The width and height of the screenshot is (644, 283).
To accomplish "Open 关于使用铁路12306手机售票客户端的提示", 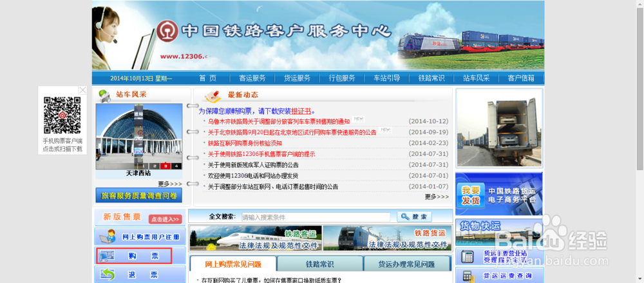I will (261, 154).
